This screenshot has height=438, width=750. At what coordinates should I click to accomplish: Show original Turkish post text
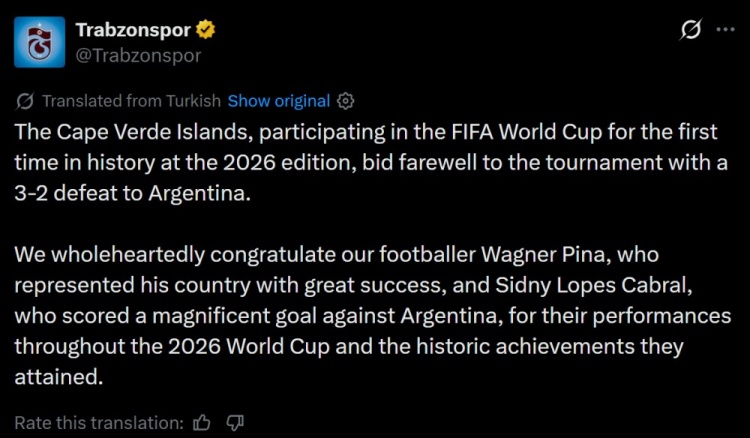pyautogui.click(x=279, y=101)
